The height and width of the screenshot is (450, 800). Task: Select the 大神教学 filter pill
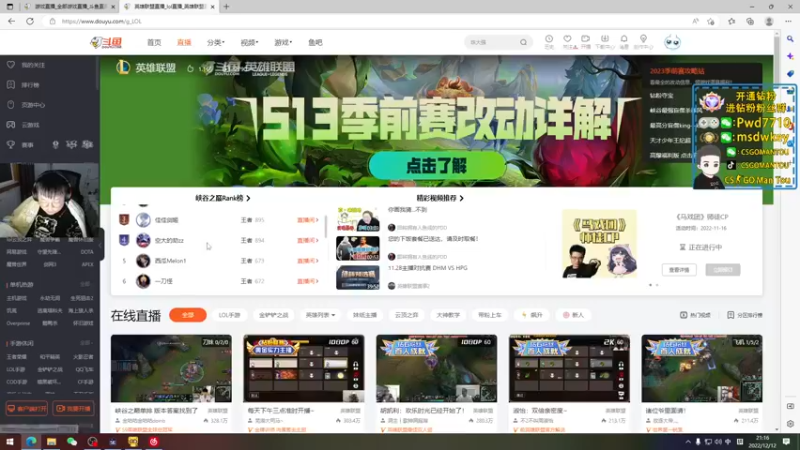pyautogui.click(x=448, y=315)
